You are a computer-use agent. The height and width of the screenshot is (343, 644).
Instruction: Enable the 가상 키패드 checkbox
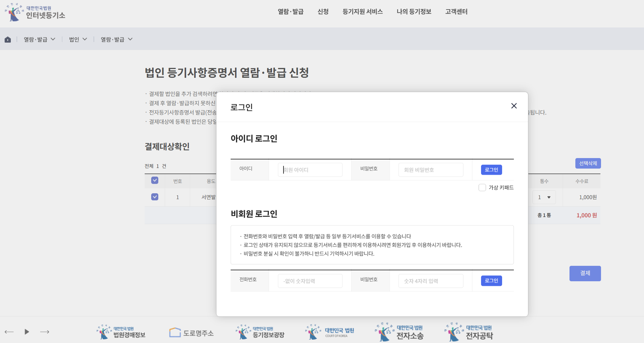coord(482,187)
